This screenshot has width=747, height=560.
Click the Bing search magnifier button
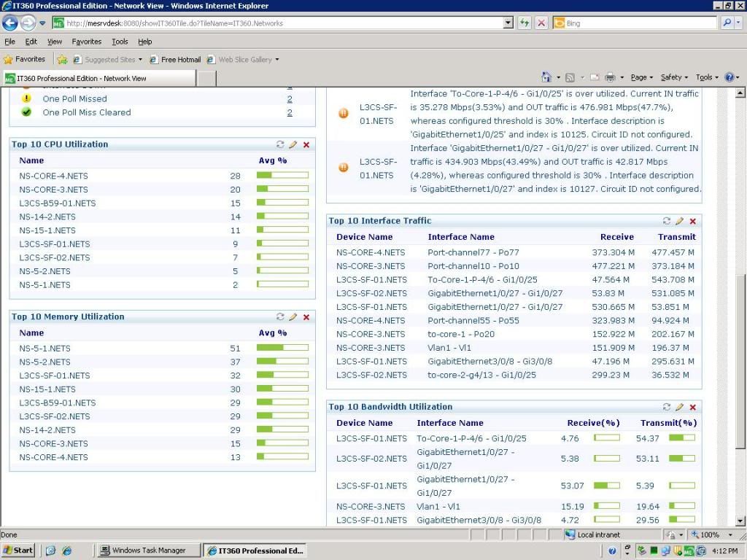(727, 23)
